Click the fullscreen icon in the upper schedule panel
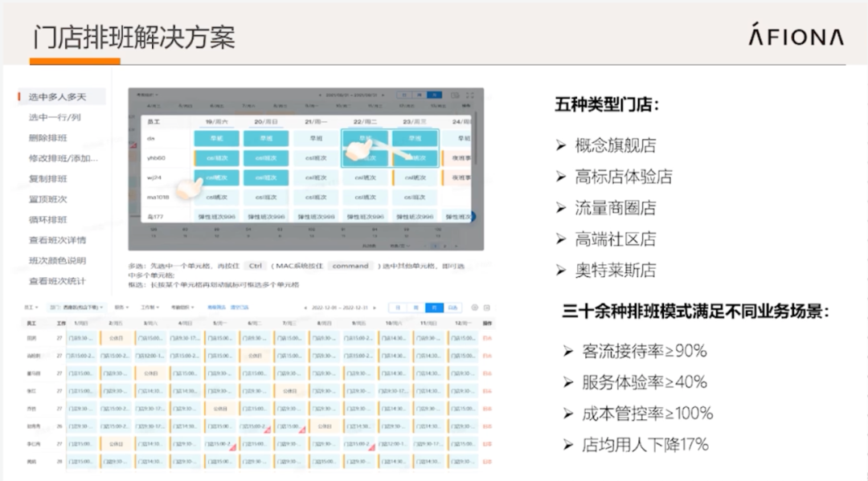The height and width of the screenshot is (481, 868). [470, 95]
